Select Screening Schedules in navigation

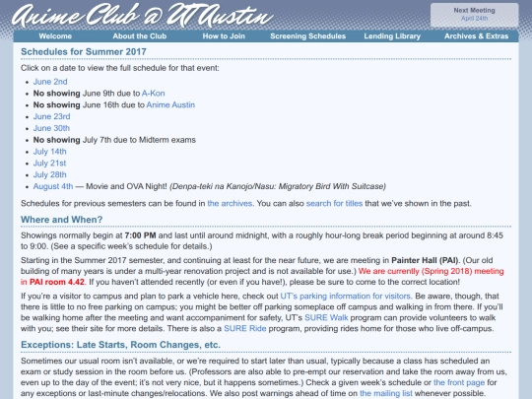[307, 36]
